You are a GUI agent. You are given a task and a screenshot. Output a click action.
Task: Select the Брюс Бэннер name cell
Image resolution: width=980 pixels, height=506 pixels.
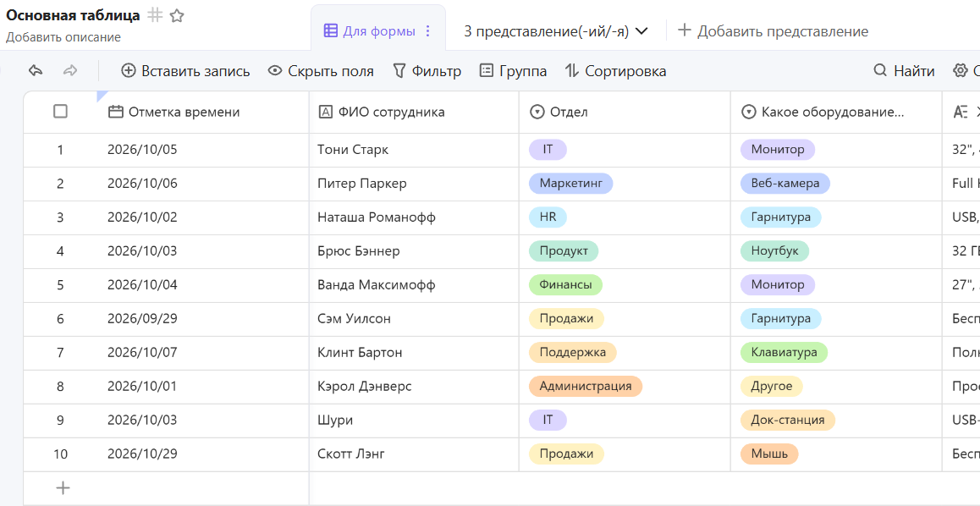[414, 251]
